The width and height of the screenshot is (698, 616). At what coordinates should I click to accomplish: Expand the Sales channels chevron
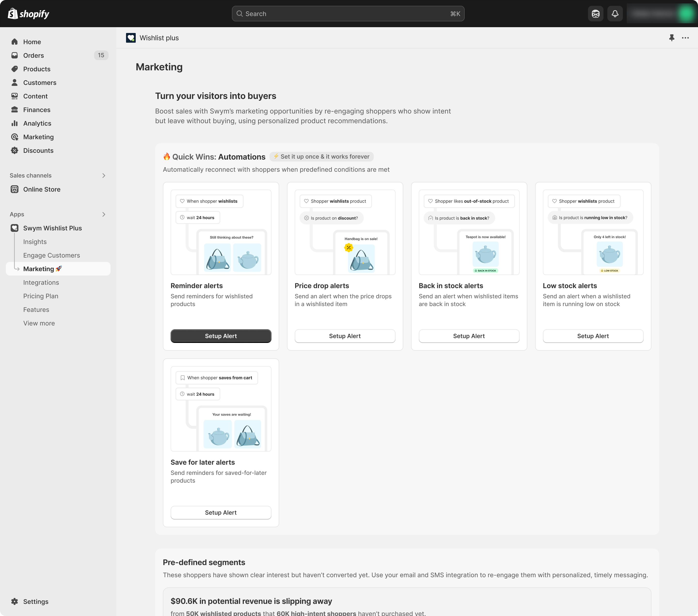(x=104, y=176)
